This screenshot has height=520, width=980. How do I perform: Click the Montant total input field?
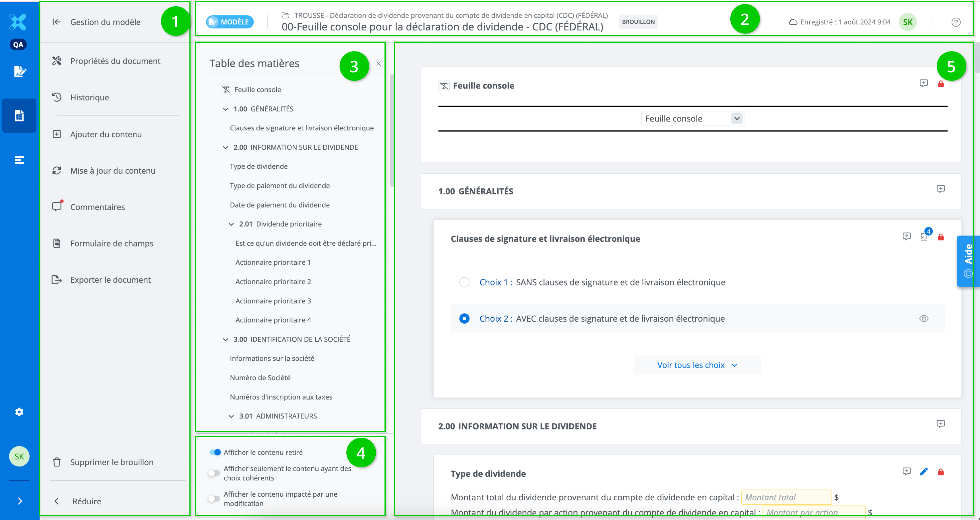coord(786,497)
